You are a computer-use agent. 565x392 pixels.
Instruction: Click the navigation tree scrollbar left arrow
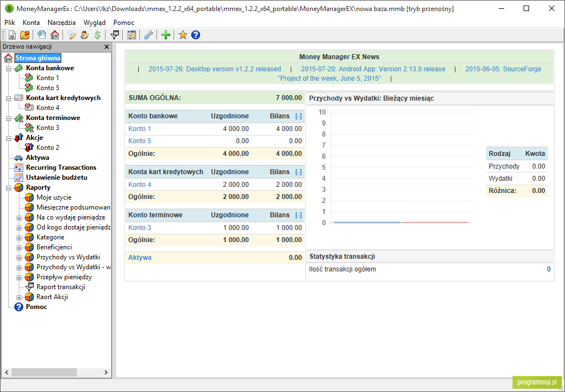(x=6, y=372)
